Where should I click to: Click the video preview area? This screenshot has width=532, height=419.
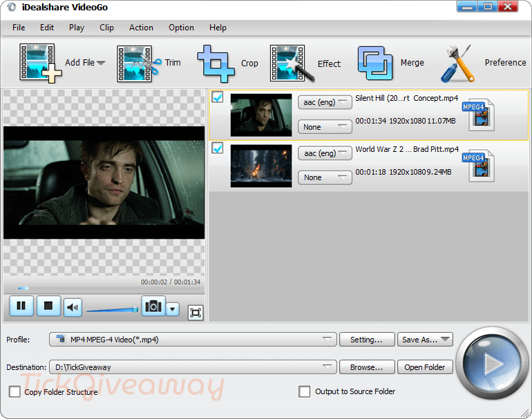104,183
